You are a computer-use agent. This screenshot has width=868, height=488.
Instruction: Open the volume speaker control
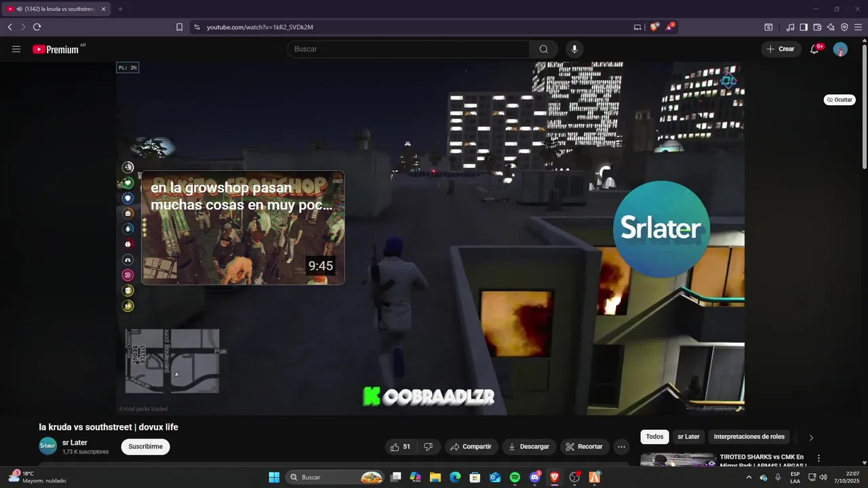pos(823,477)
